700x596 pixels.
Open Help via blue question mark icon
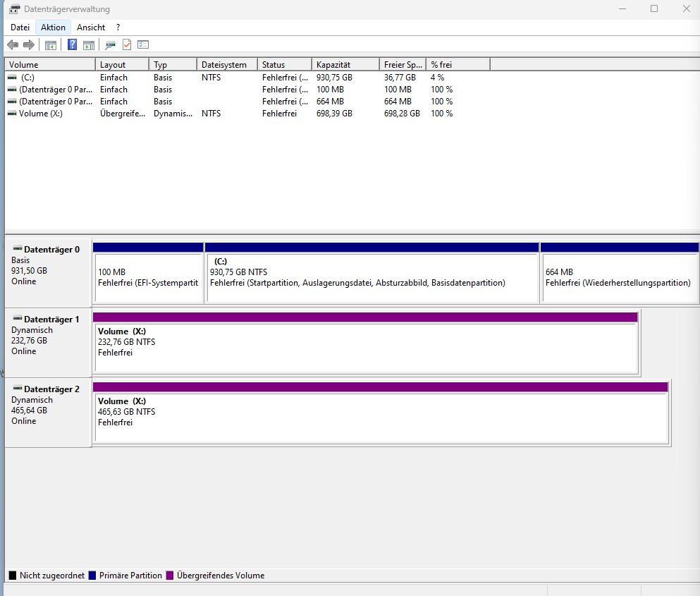pyautogui.click(x=72, y=44)
